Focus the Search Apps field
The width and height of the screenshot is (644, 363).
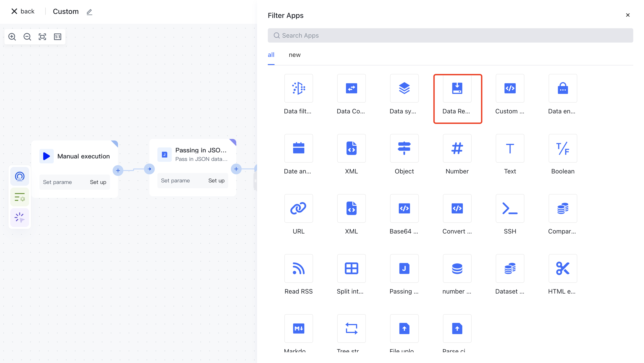[450, 36]
